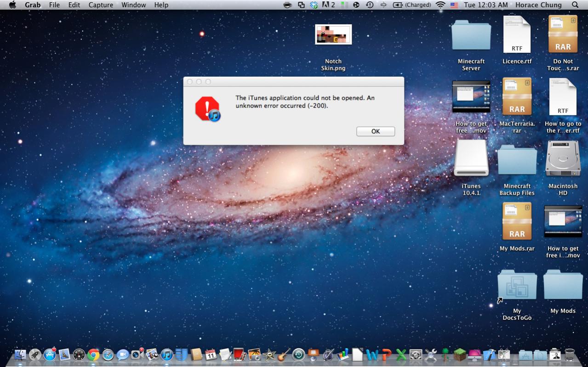The height and width of the screenshot is (367, 588).
Task: Select the Do Not Touch RAR archive
Action: (x=563, y=44)
